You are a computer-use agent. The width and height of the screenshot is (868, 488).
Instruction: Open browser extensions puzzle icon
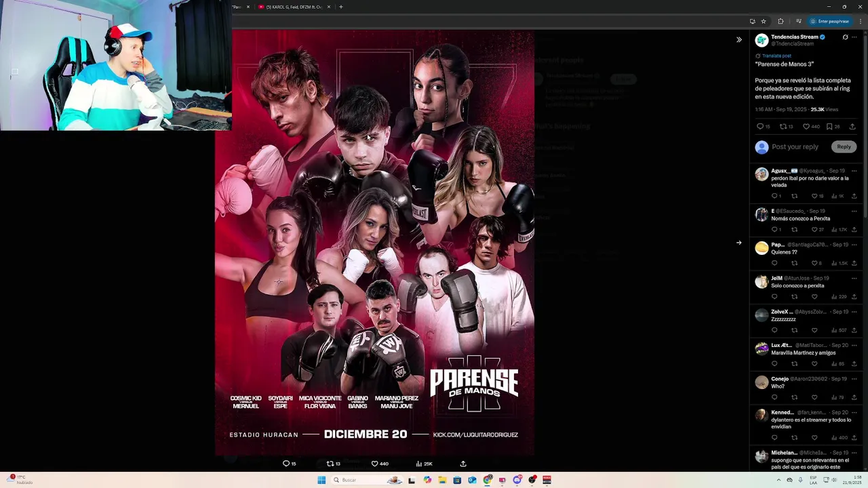pyautogui.click(x=781, y=21)
